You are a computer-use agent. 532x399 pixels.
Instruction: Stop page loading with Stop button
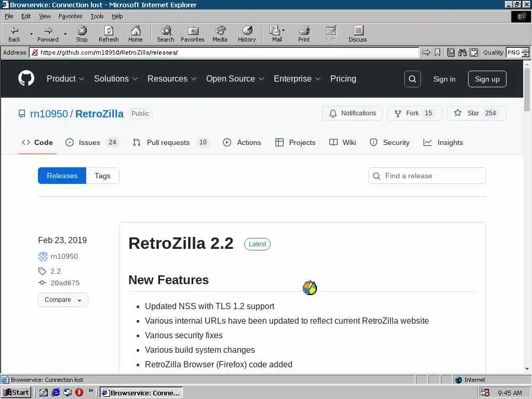tap(82, 34)
